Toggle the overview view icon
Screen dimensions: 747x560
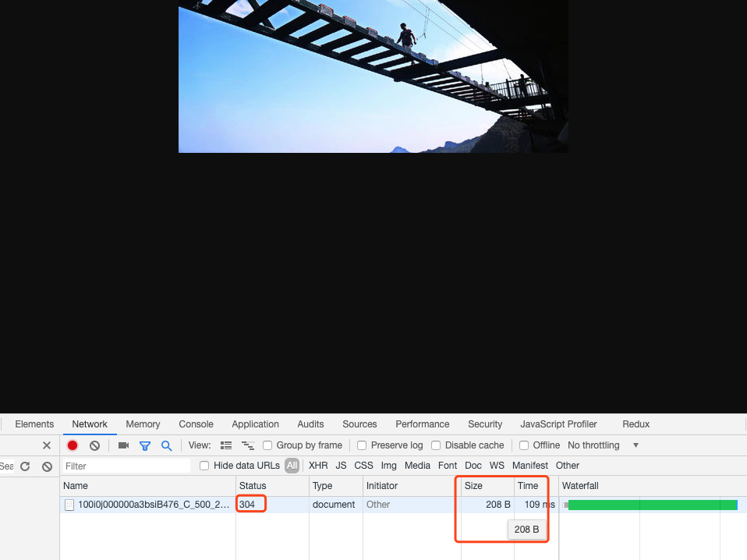tap(248, 445)
